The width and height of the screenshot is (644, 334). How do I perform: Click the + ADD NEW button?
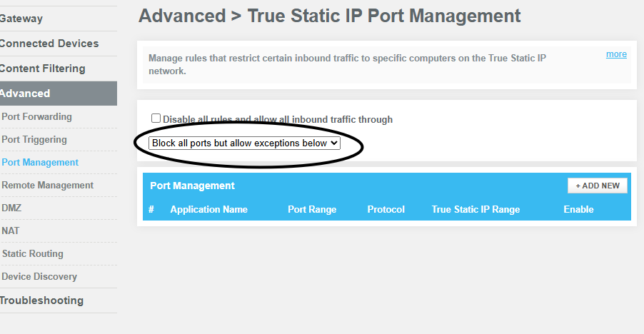598,186
